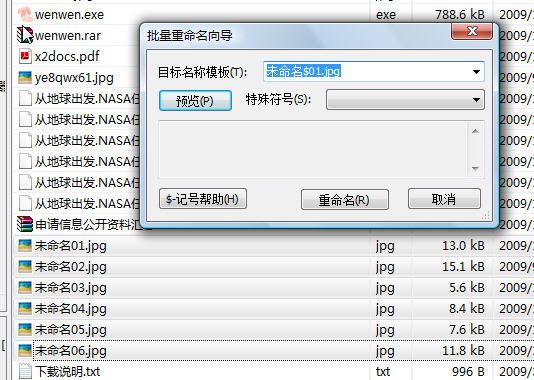Select the 未命名01.jpg file name
Screen dimensions: 534x380
(x=70, y=246)
